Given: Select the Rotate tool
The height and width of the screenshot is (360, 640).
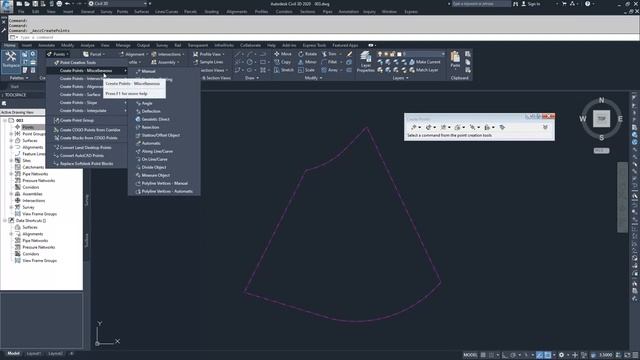Looking at the screenshot, I should tap(307, 54).
